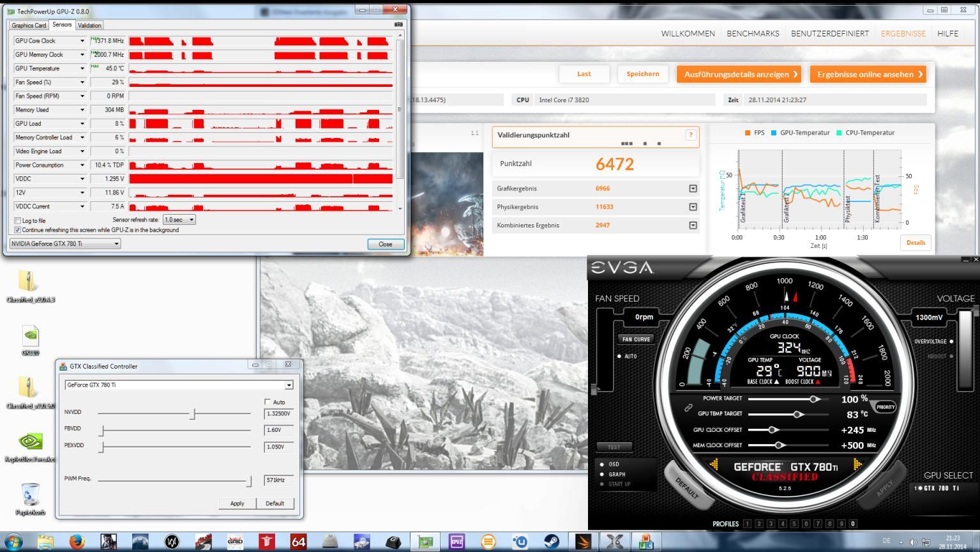Viewport: 980px width, 552px height.
Task: Open the CPU-Z taskbar icon
Action: [x=456, y=542]
